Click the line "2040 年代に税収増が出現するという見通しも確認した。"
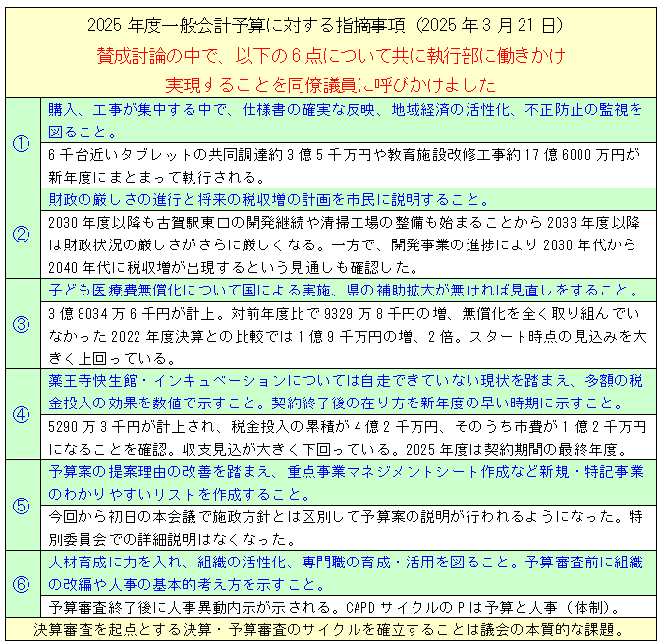Image resolution: width=662 pixels, height=644 pixels. [x=234, y=268]
